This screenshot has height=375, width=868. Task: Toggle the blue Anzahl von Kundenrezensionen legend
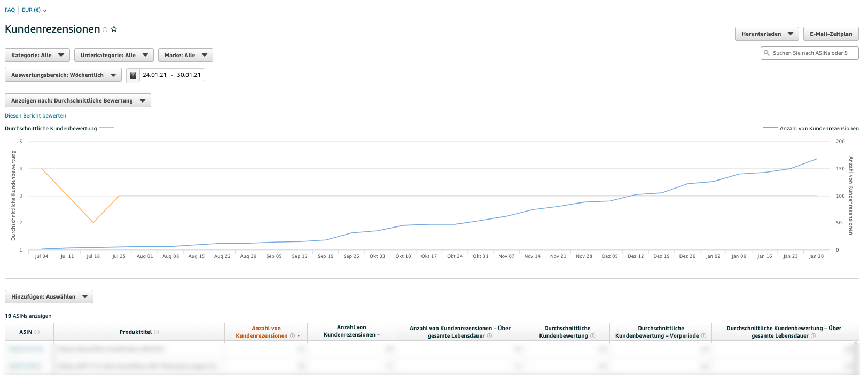pos(770,128)
